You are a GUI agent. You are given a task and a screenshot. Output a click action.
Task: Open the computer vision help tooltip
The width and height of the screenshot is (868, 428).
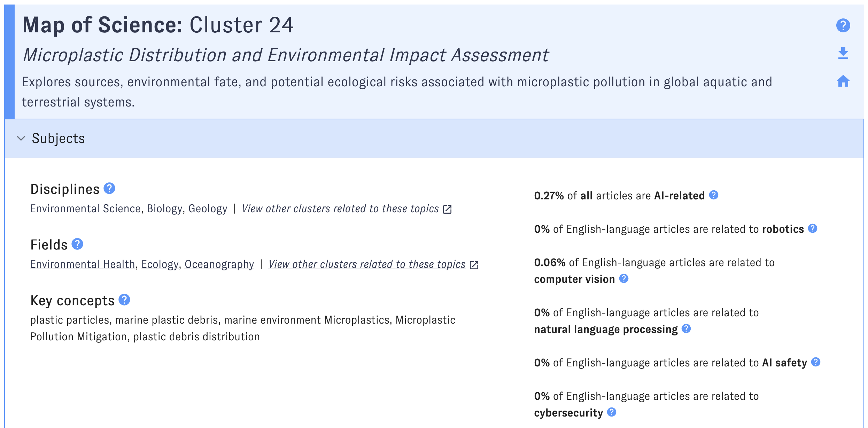pos(624,278)
